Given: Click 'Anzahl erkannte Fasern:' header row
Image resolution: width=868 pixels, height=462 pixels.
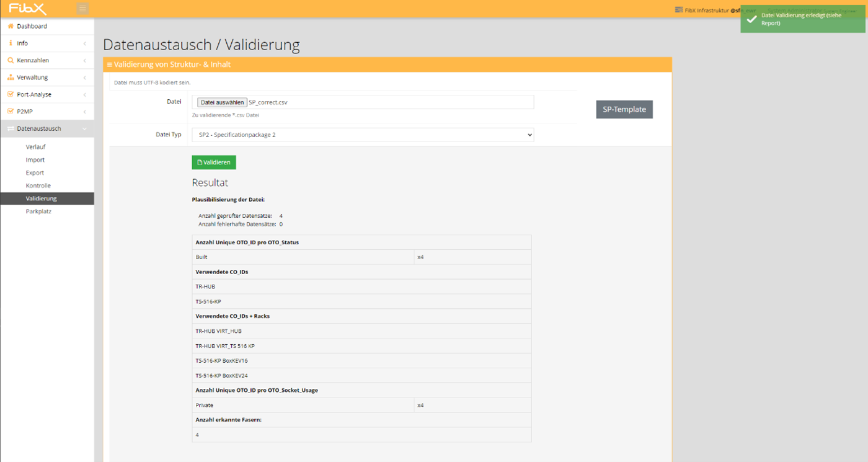Looking at the screenshot, I should [x=362, y=420].
